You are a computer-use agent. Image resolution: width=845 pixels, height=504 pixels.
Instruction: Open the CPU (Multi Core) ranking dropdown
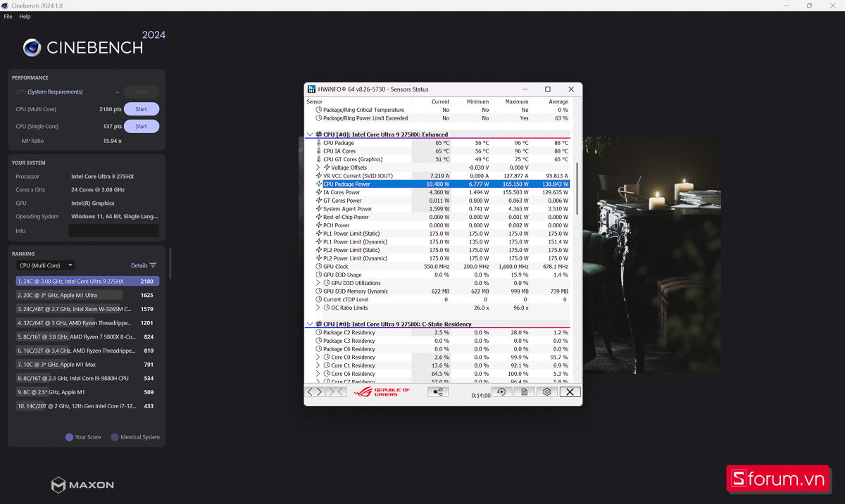point(46,265)
